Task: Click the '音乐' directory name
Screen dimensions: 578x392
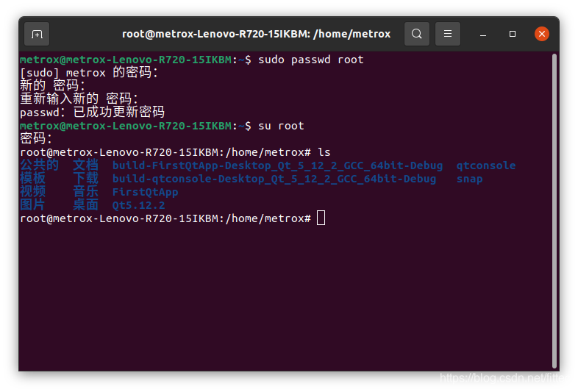Action: click(x=85, y=192)
